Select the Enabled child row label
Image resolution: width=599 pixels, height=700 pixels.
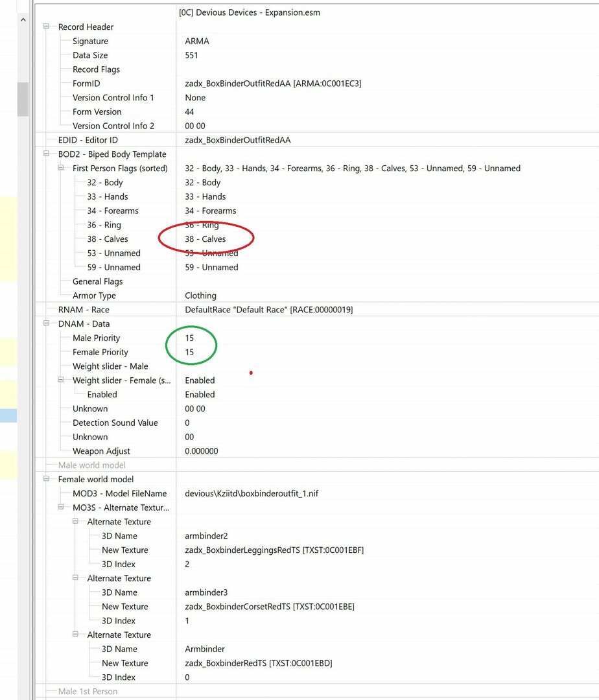tap(102, 395)
